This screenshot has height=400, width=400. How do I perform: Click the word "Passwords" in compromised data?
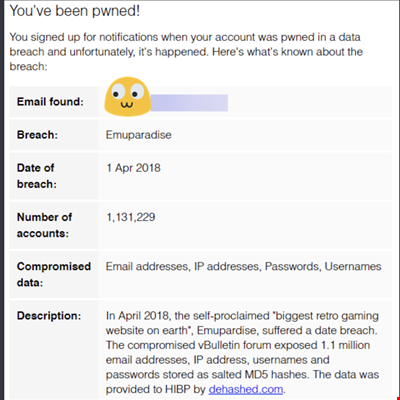pos(292,266)
